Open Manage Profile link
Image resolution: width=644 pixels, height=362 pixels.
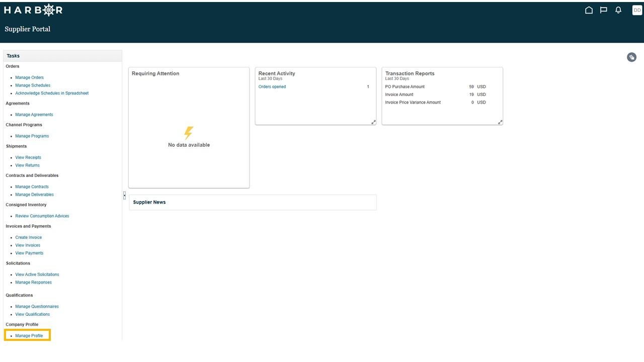pyautogui.click(x=29, y=336)
